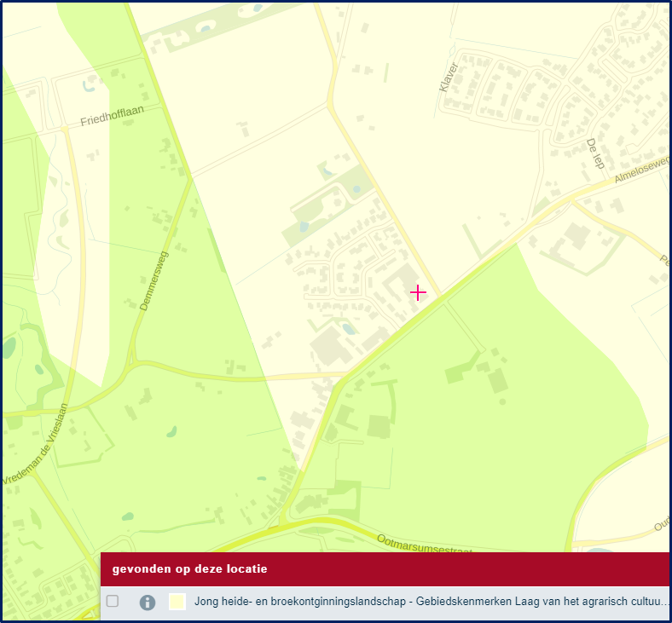The height and width of the screenshot is (623, 672).
Task: Open info icon for Jong heide layer
Action: 148,603
